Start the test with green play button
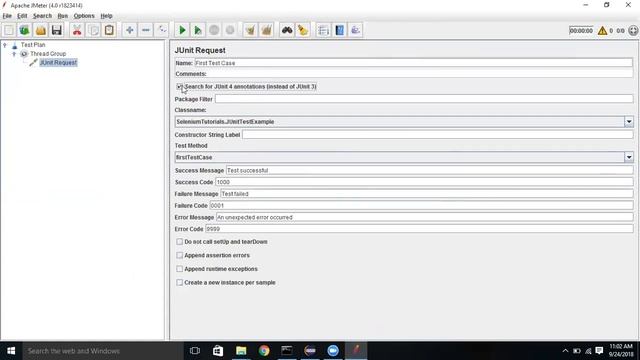The width and height of the screenshot is (640, 360). 182,30
